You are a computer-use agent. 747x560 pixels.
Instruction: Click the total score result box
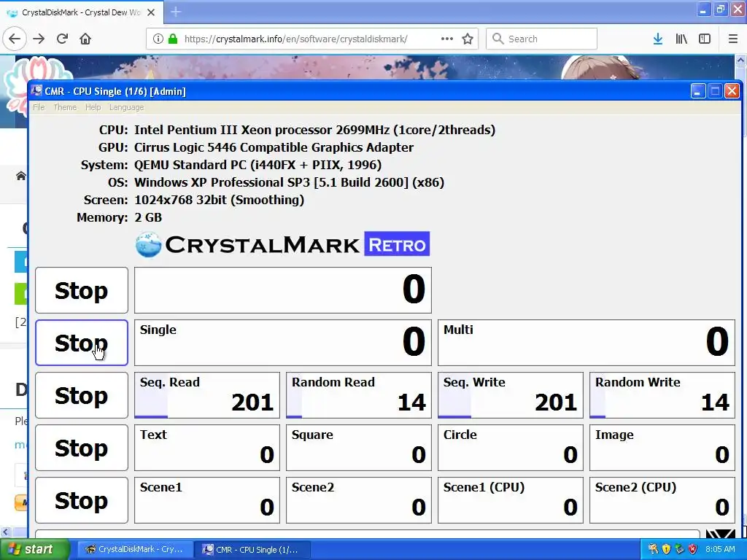pos(283,290)
